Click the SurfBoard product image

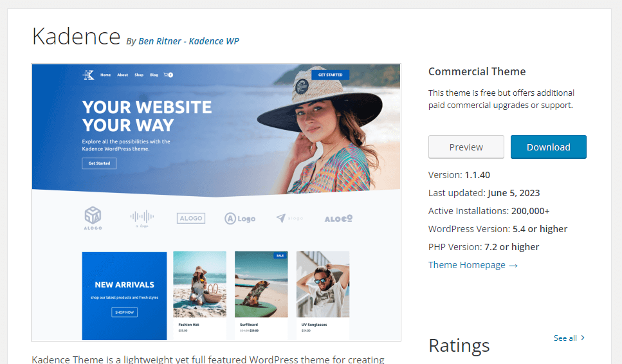coord(261,284)
